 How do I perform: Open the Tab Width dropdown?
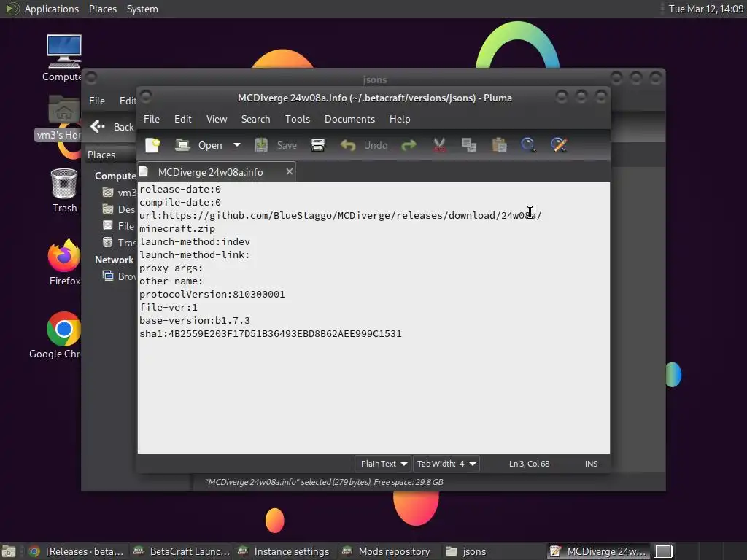tap(446, 464)
